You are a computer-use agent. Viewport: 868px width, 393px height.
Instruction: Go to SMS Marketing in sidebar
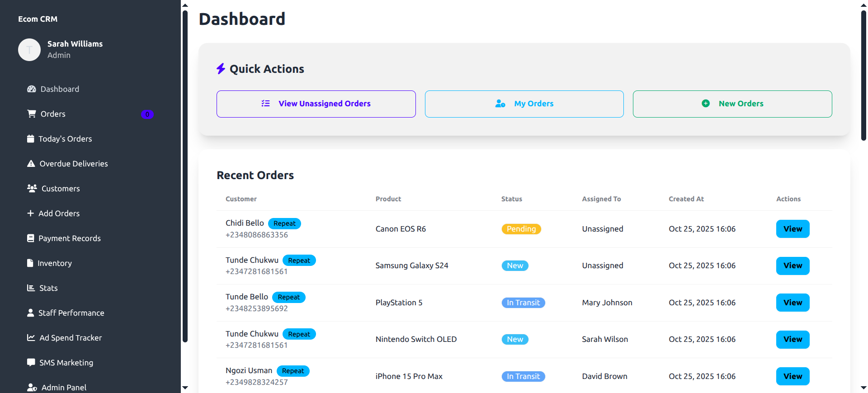90,363
